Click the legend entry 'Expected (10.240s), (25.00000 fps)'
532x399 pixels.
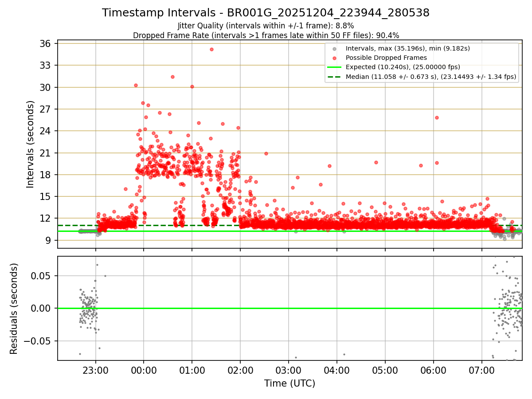pyautogui.click(x=403, y=67)
